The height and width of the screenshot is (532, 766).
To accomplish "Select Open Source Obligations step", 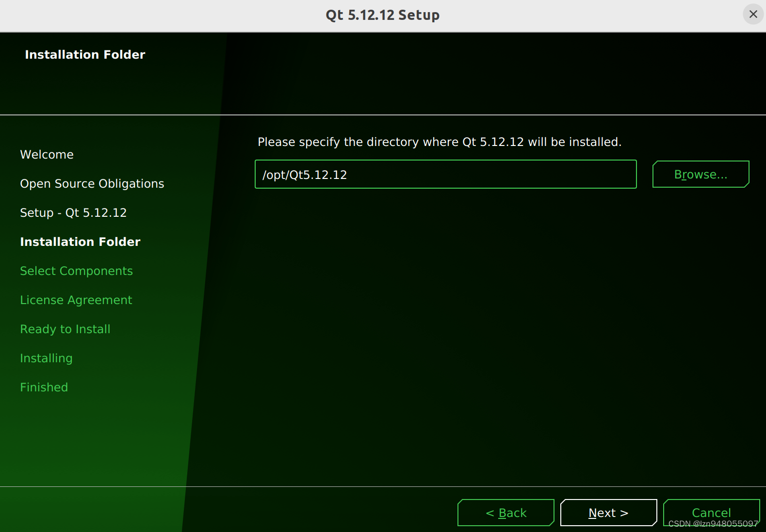I will point(92,184).
